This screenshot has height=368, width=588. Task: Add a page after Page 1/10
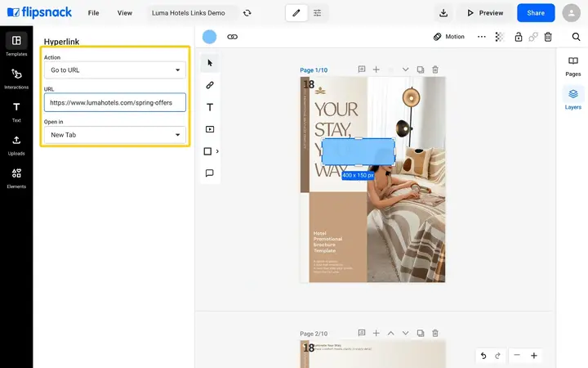[x=376, y=70]
